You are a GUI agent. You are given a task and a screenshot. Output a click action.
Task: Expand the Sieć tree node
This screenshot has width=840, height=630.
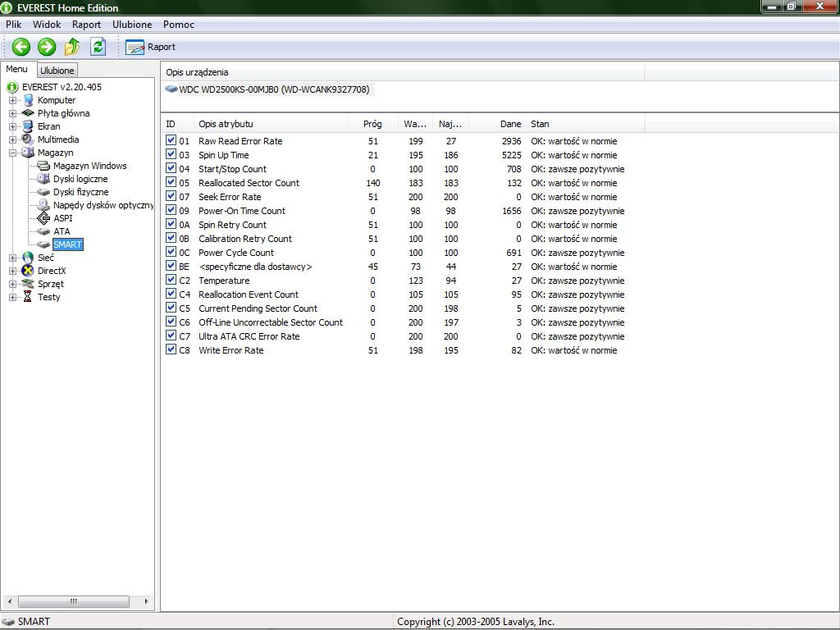[13, 258]
